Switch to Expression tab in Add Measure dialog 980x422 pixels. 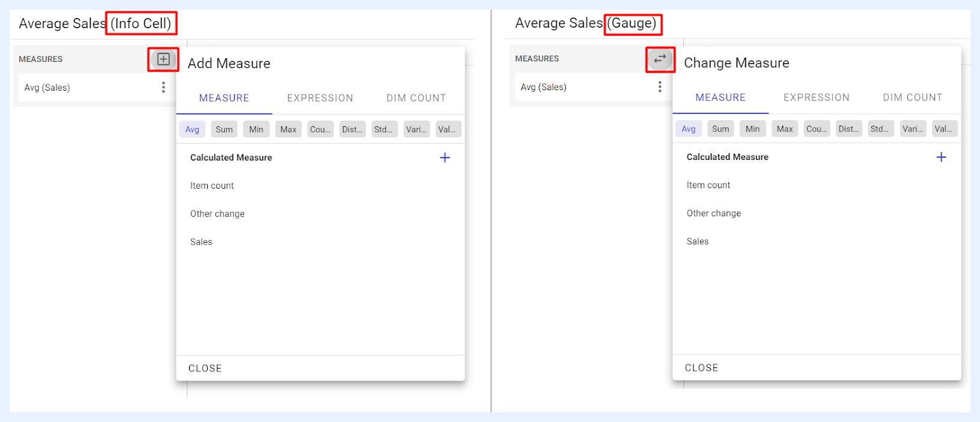320,98
